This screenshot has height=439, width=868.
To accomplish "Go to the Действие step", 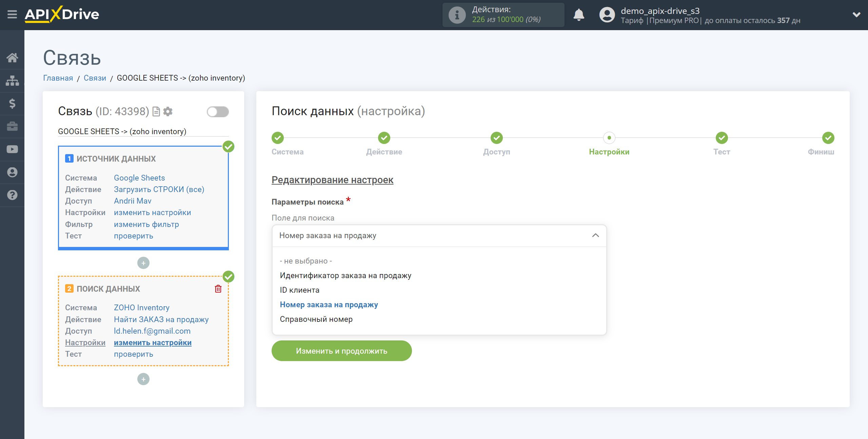I will (x=384, y=138).
